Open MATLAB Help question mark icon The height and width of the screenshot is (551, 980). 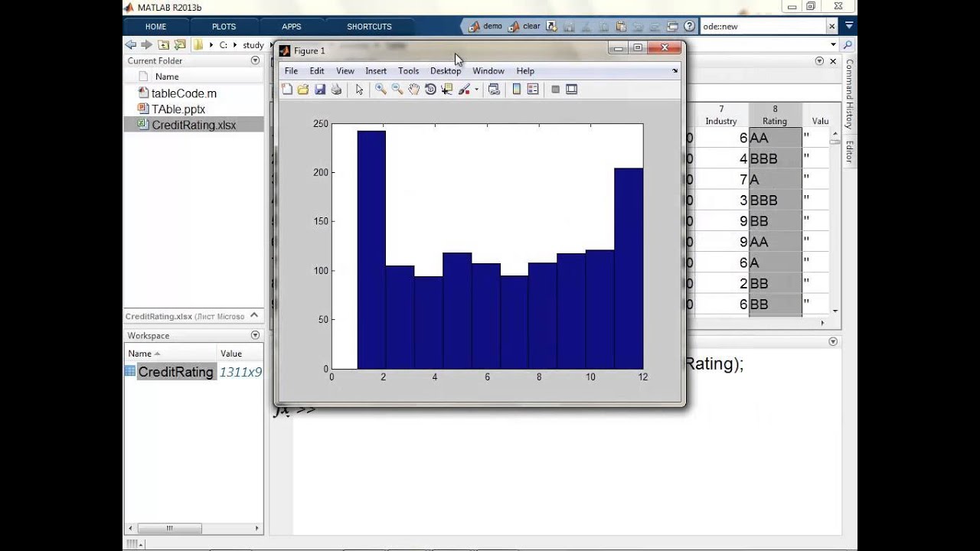click(690, 26)
